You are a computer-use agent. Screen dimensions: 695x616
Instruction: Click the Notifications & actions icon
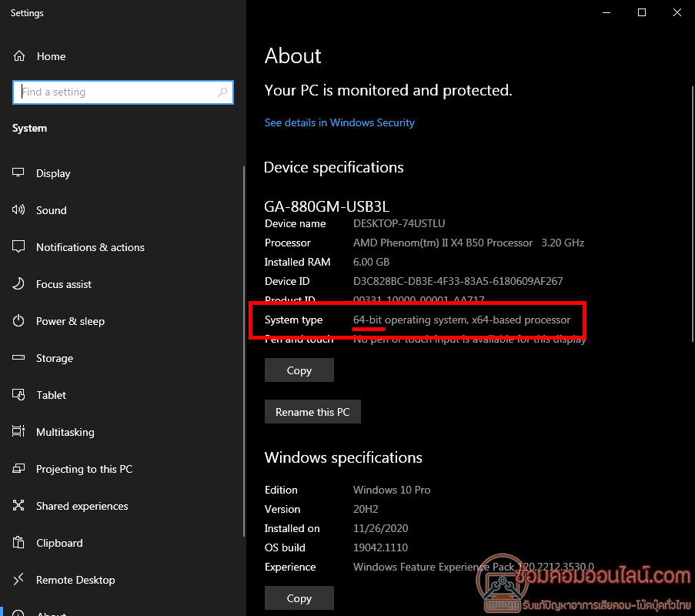point(18,246)
